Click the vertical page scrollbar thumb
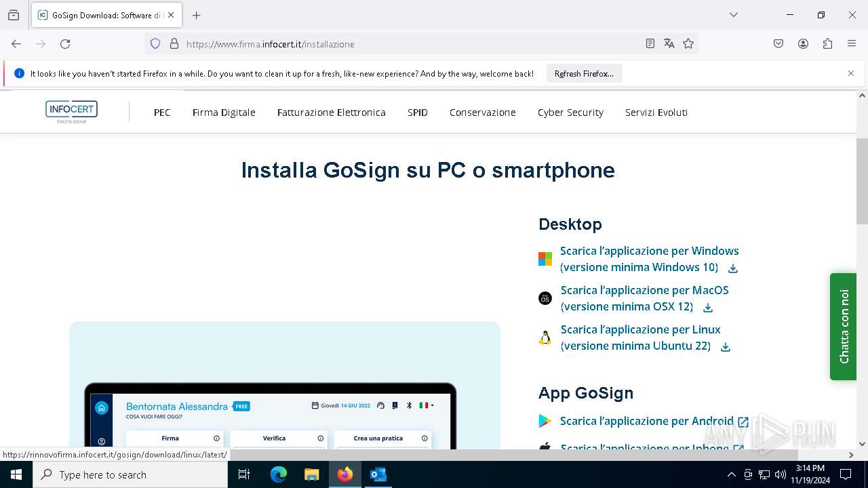This screenshot has height=488, width=868. point(862,181)
